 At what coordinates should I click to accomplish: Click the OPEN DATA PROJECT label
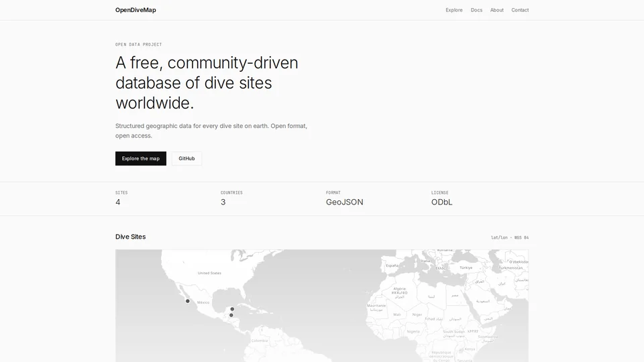pos(138,44)
